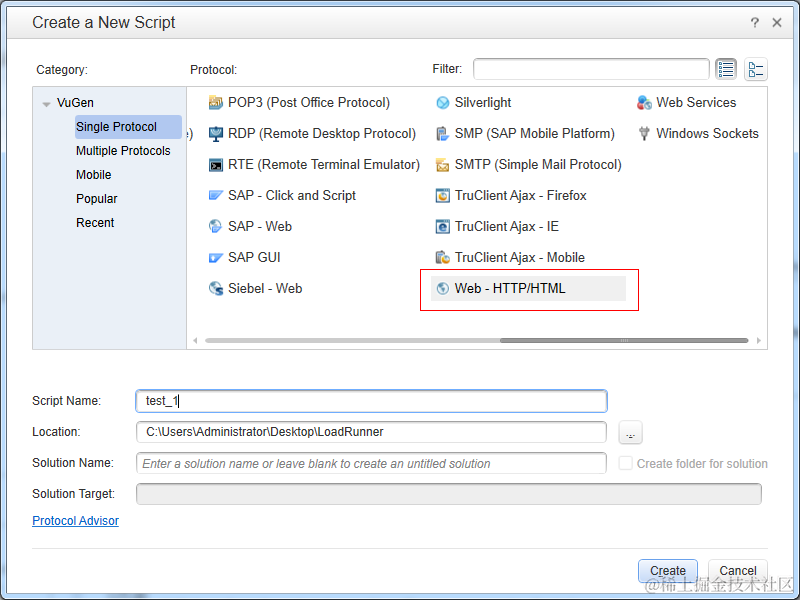Select 'SAP GUI' protocol text
Image resolution: width=800 pixels, height=600 pixels.
[x=254, y=258]
